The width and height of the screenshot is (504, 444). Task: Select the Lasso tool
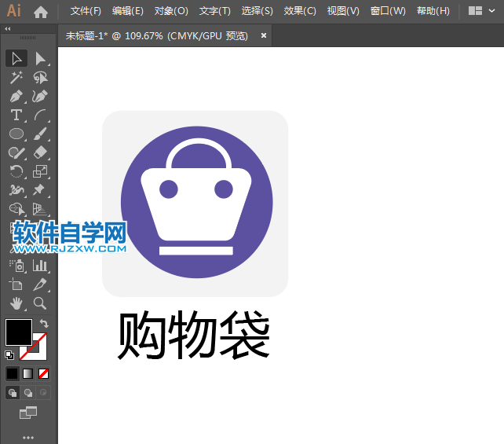[x=40, y=78]
